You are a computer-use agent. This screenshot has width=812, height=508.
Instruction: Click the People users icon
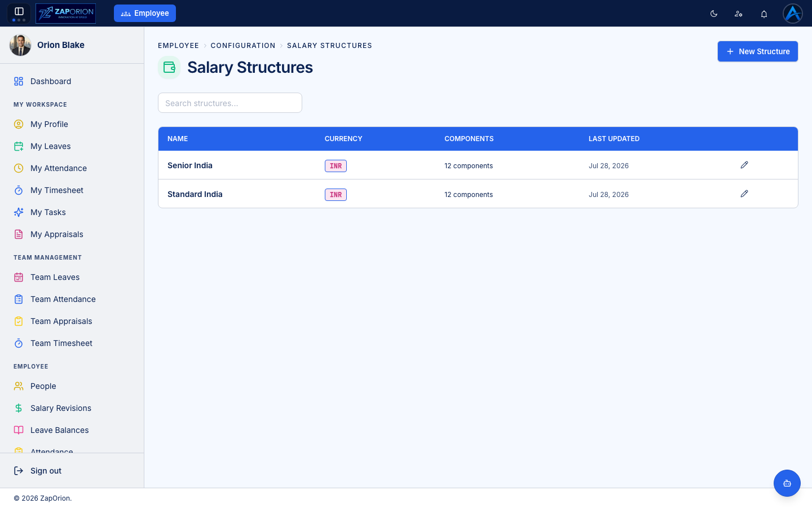click(19, 386)
